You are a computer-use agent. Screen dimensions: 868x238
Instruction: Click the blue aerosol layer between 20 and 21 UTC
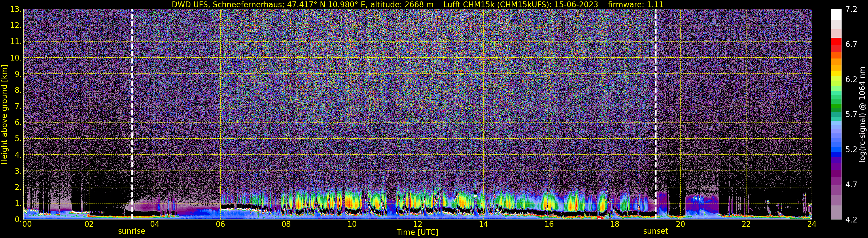[702, 204]
